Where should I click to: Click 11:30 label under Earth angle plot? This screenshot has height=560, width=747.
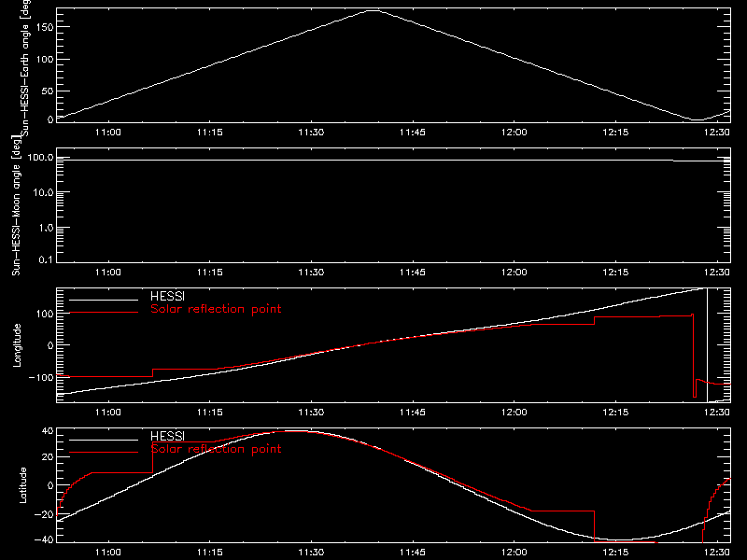click(x=311, y=133)
